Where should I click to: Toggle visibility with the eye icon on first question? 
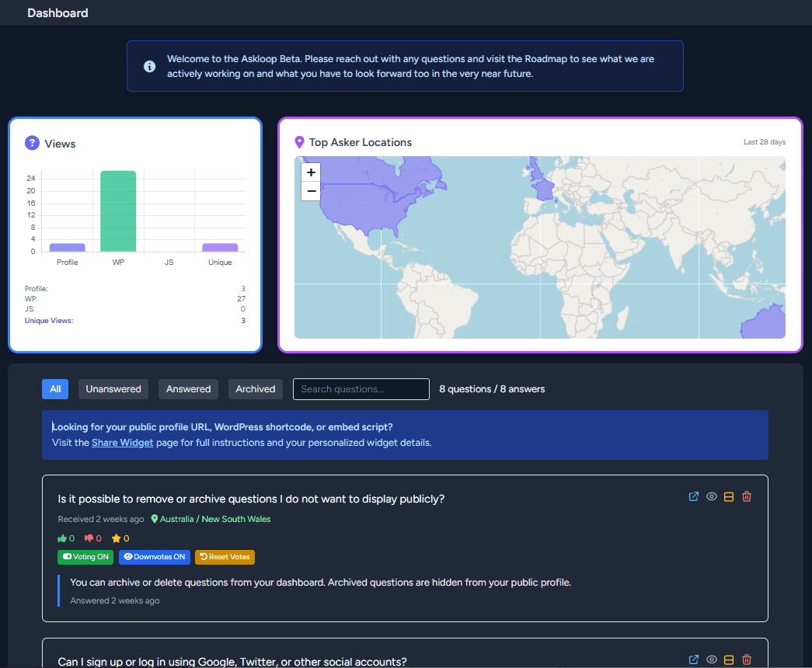coord(711,496)
